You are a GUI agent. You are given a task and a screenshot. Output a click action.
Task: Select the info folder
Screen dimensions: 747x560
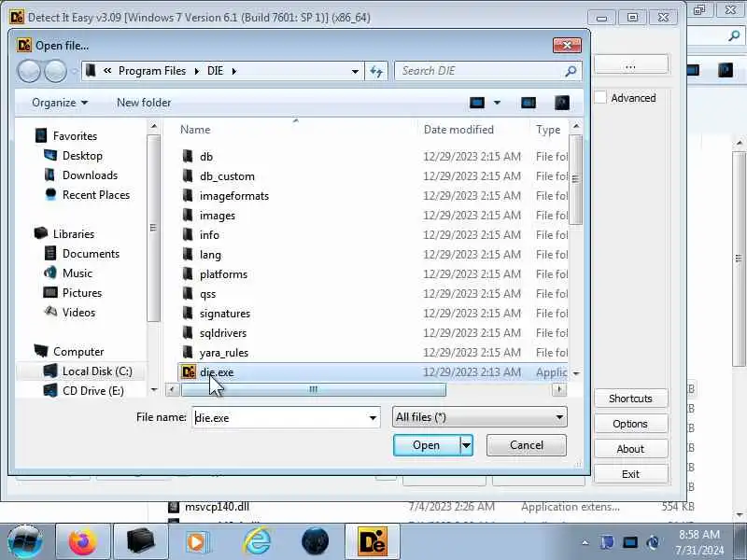pyautogui.click(x=209, y=235)
